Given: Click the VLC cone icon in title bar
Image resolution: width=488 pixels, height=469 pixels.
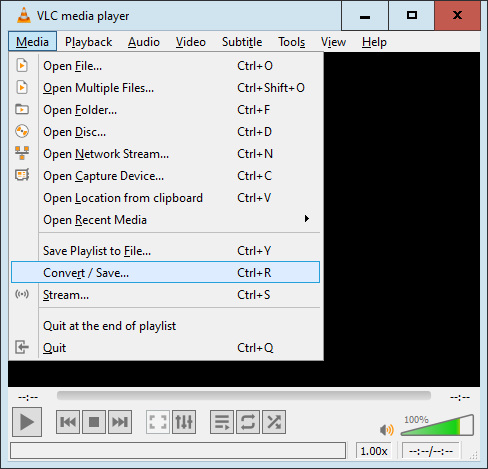Looking at the screenshot, I should pos(24,15).
